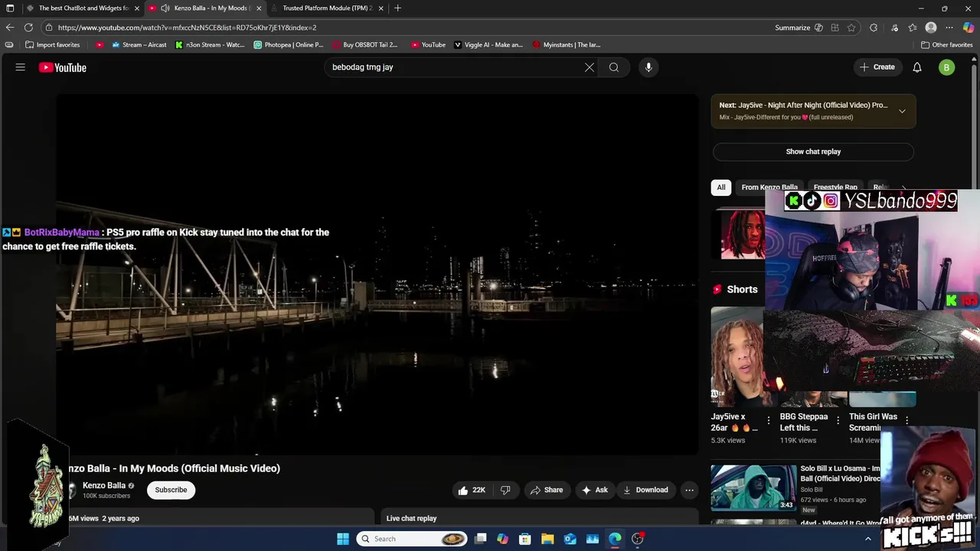Open YouTube notifications bell
The height and width of the screenshot is (551, 980).
pos(917,67)
